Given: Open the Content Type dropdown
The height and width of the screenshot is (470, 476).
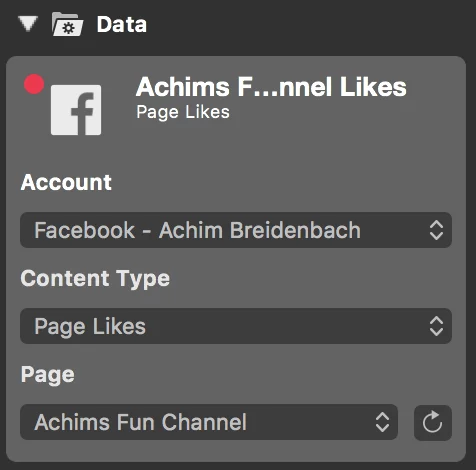Looking at the screenshot, I should point(236,326).
